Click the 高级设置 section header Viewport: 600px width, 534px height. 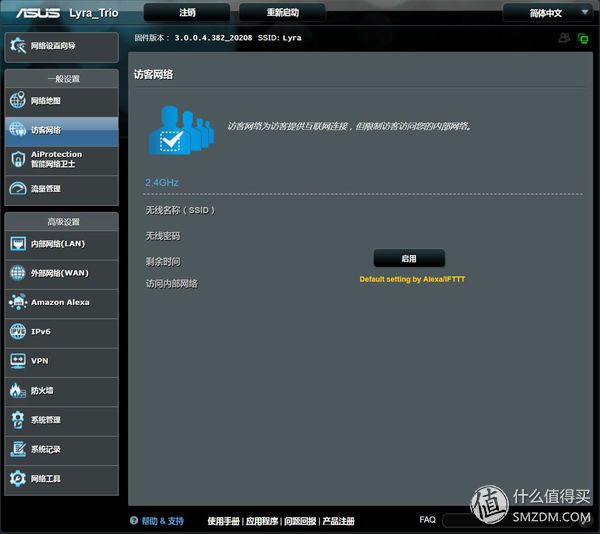(x=64, y=222)
